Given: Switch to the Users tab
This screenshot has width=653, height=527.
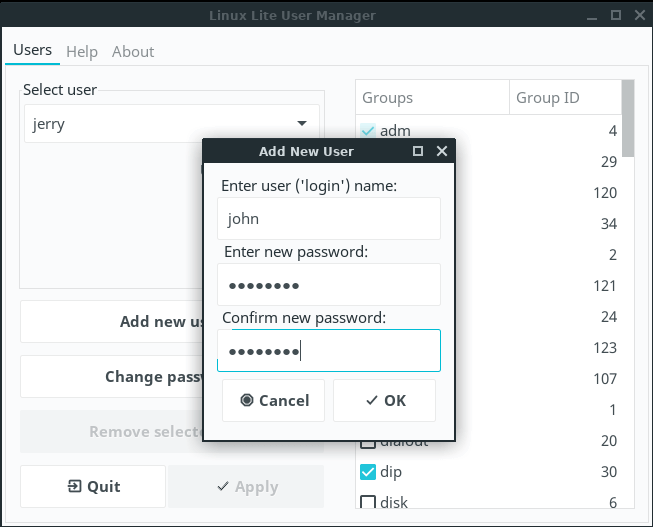Looking at the screenshot, I should tap(32, 51).
